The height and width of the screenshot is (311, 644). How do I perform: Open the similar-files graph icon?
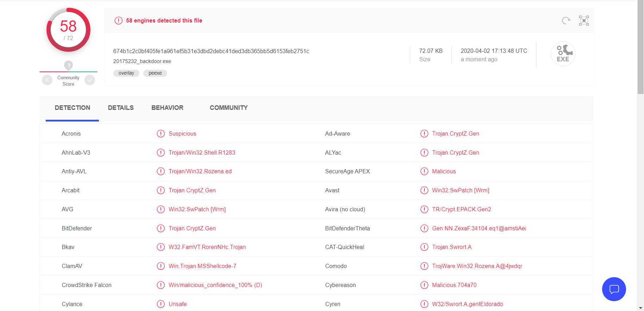tap(584, 20)
